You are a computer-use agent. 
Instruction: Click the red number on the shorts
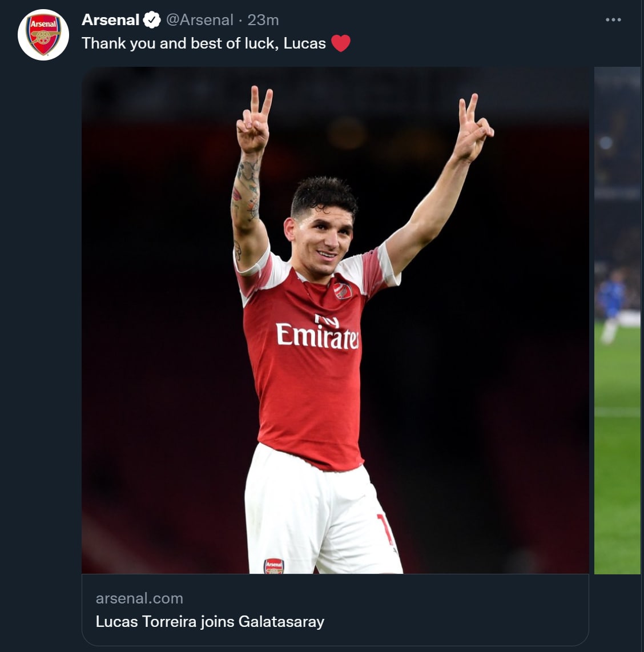coord(384,529)
